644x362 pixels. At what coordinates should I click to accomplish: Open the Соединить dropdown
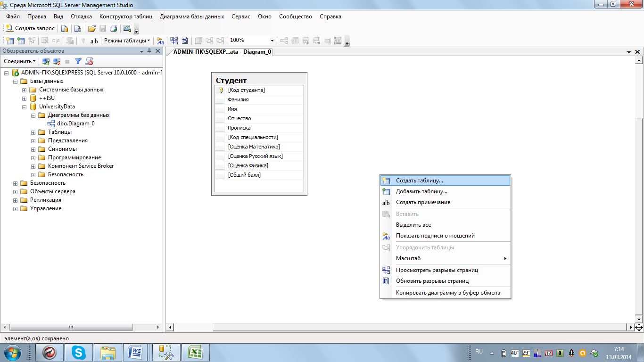pos(20,61)
